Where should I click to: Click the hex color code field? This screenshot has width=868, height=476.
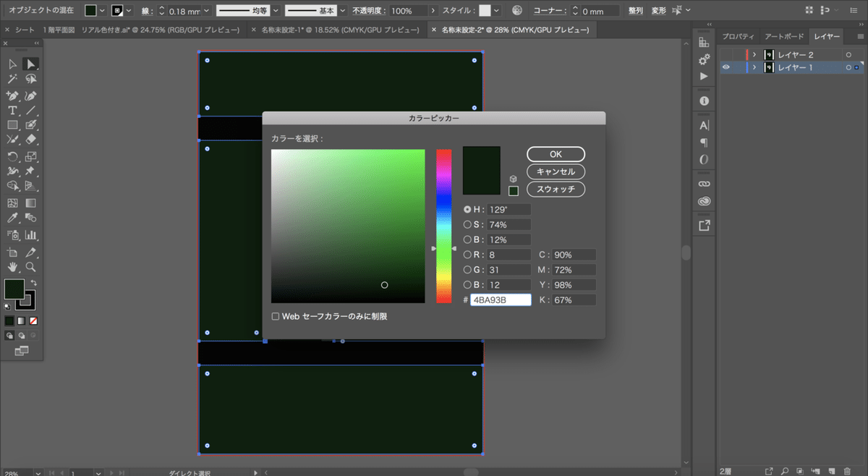pos(501,299)
